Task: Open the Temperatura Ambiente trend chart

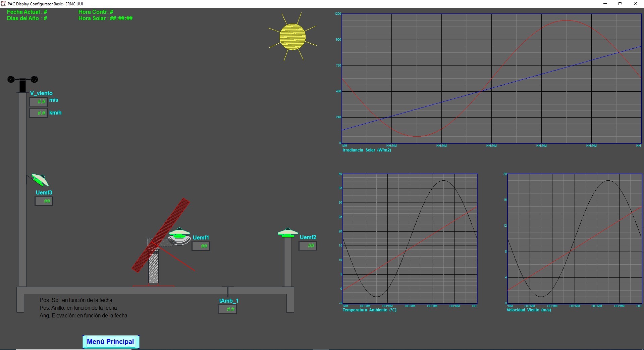Action: pos(410,238)
